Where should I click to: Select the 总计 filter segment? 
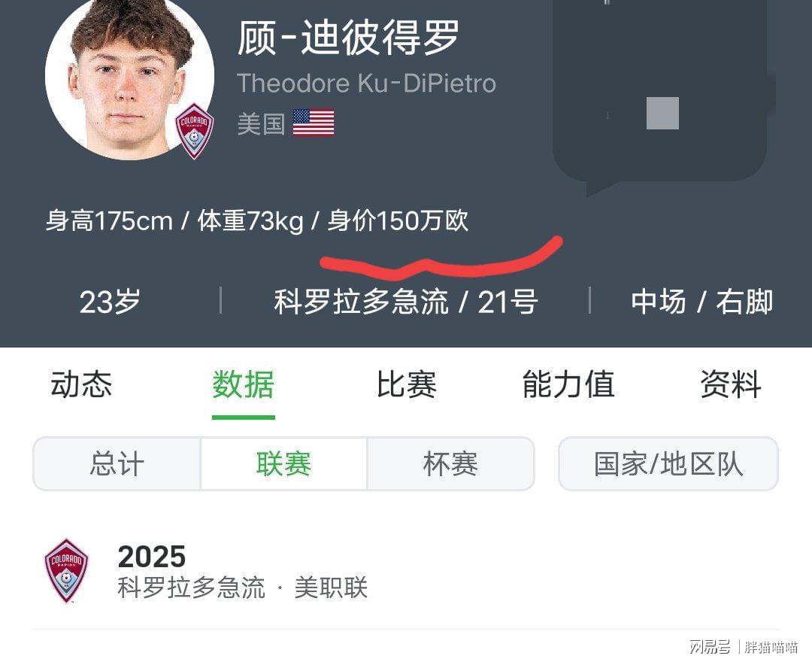(x=117, y=463)
